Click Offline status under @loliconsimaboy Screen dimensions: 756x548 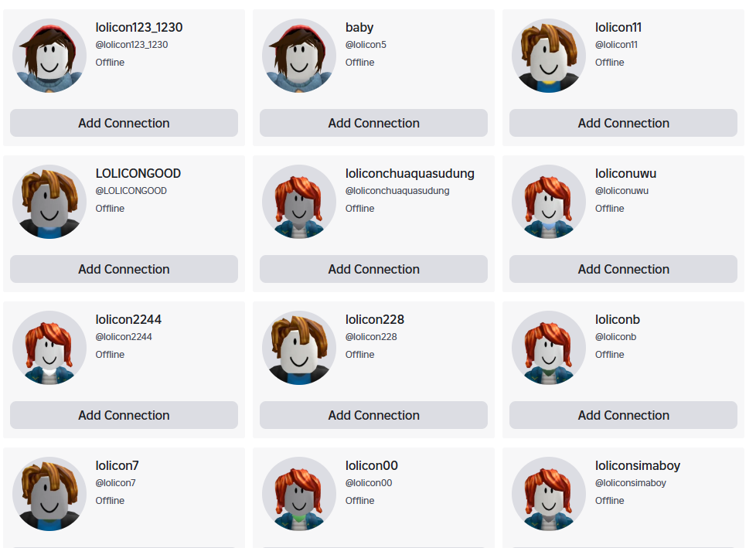[609, 500]
